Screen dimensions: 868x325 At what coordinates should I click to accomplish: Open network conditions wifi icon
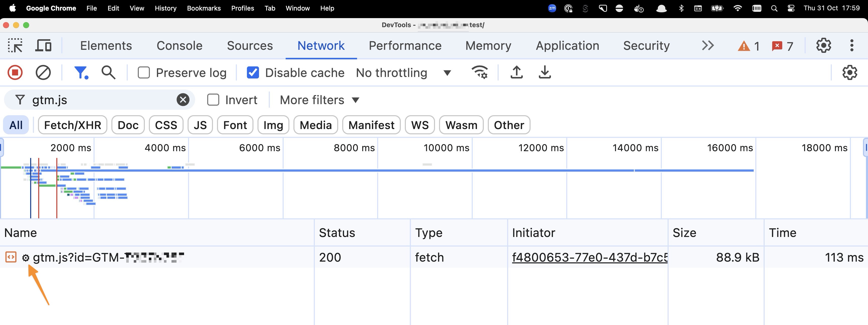pyautogui.click(x=480, y=72)
